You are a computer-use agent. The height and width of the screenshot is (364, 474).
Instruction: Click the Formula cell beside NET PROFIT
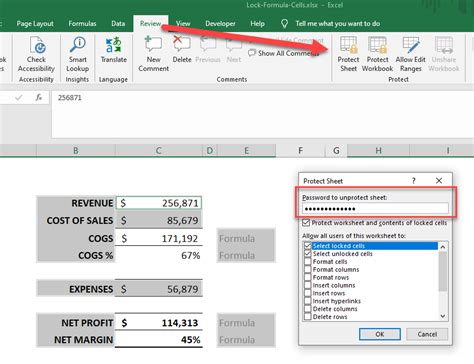pyautogui.click(x=246, y=323)
